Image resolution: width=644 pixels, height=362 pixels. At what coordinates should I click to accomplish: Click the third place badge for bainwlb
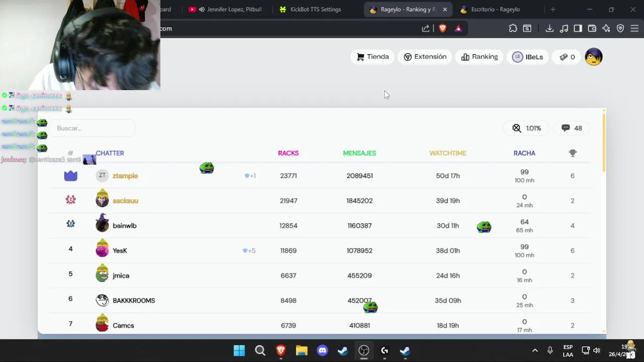(70, 224)
